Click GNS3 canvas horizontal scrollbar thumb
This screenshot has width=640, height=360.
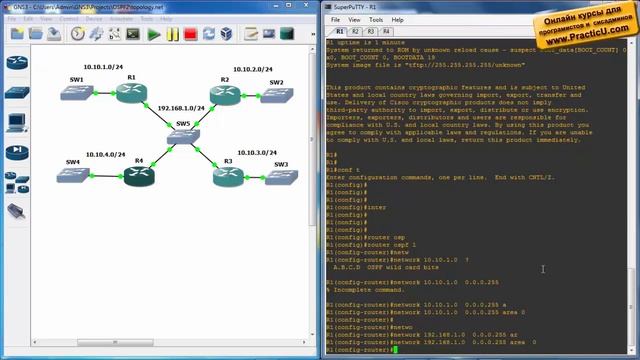[x=115, y=342]
